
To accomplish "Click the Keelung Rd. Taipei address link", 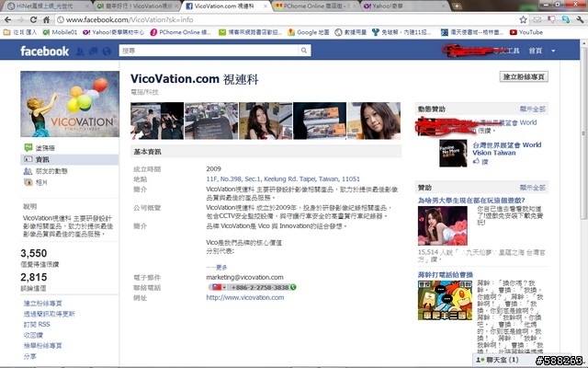I will tap(283, 179).
